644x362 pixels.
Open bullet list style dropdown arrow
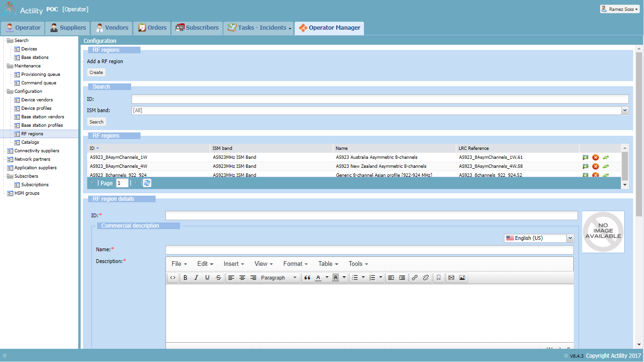(x=363, y=278)
